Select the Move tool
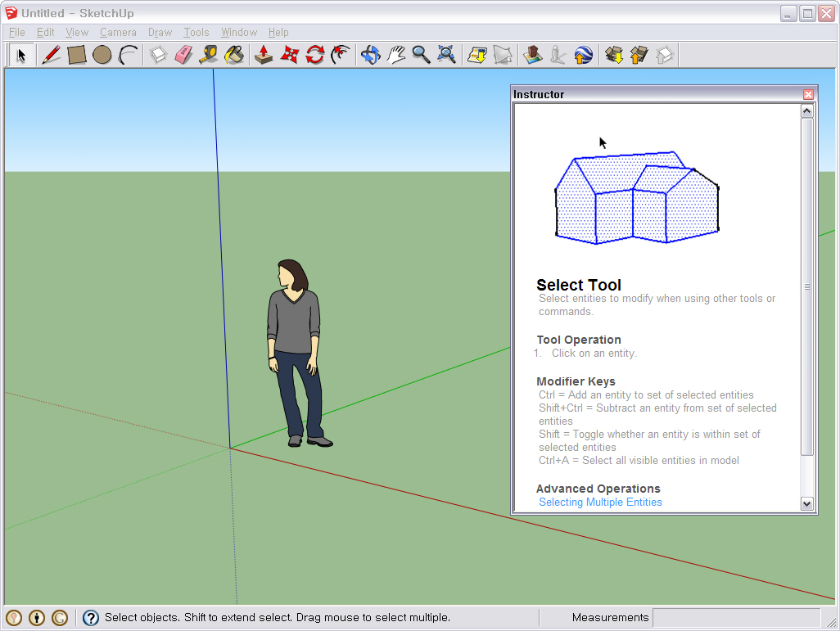This screenshot has height=631, width=840. pyautogui.click(x=289, y=55)
